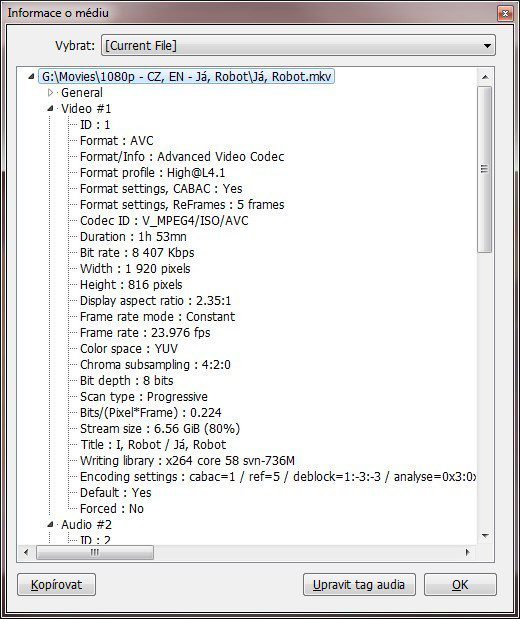Collapse the Audio #2 section
Image resolution: width=520 pixels, height=619 pixels.
(50, 525)
